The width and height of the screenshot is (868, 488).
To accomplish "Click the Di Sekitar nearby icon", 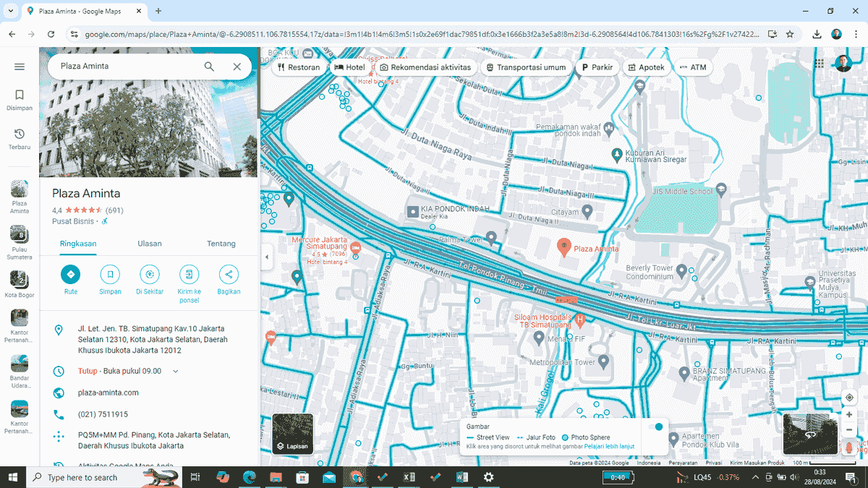I will [x=150, y=275].
